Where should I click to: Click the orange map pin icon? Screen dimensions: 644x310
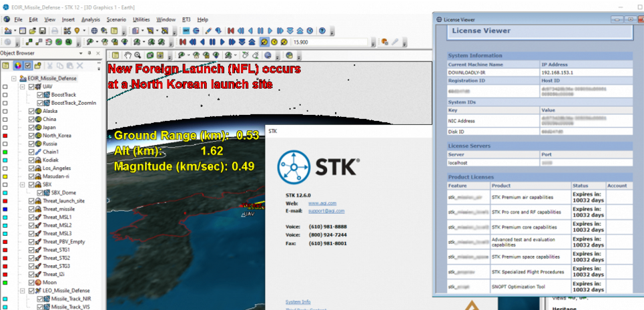coord(77,31)
